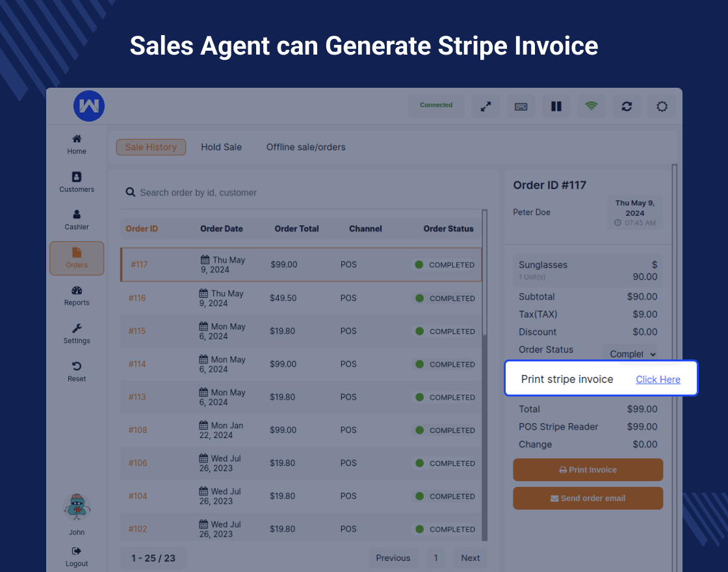Screen dimensions: 728x572
Task: Click Here to print stripe invoice
Action: (658, 379)
